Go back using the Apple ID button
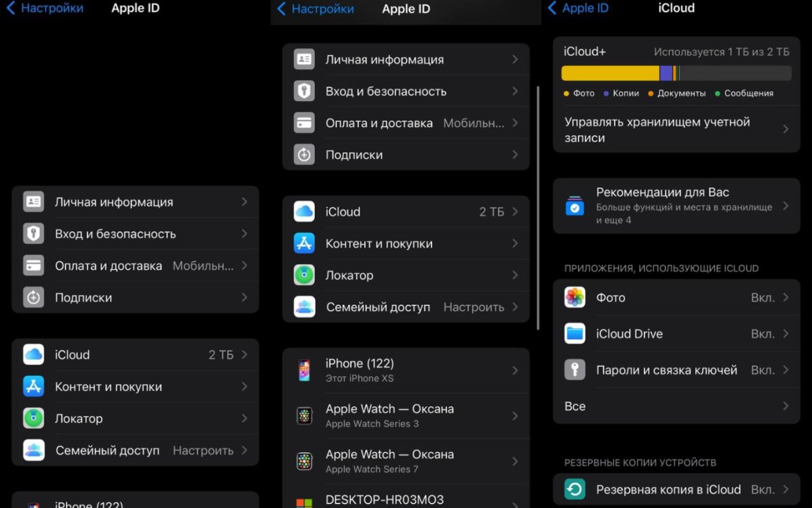 pyautogui.click(x=578, y=8)
